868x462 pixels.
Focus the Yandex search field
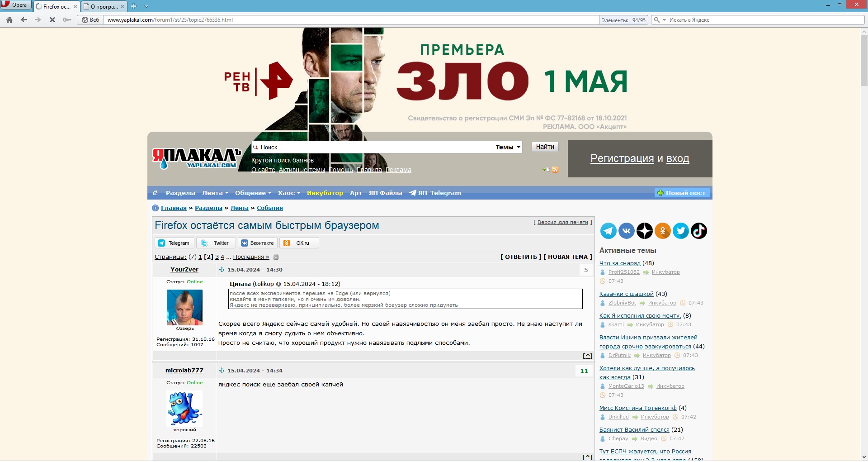765,20
